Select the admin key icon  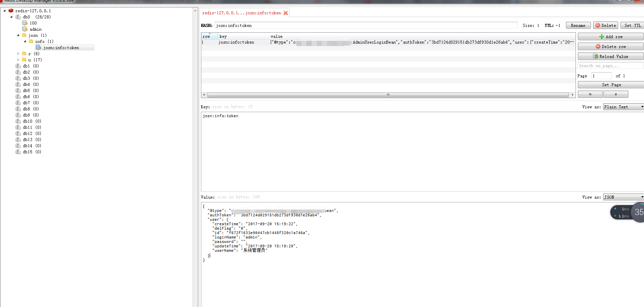coord(25,29)
